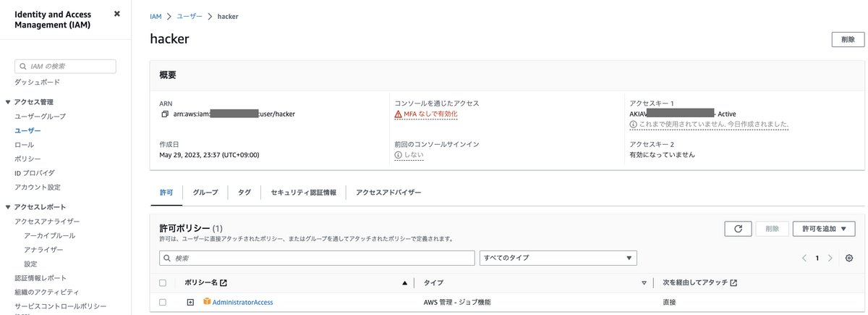Open 認証情報レポート in the sidebar
This screenshot has height=315, width=868.
coord(41,278)
